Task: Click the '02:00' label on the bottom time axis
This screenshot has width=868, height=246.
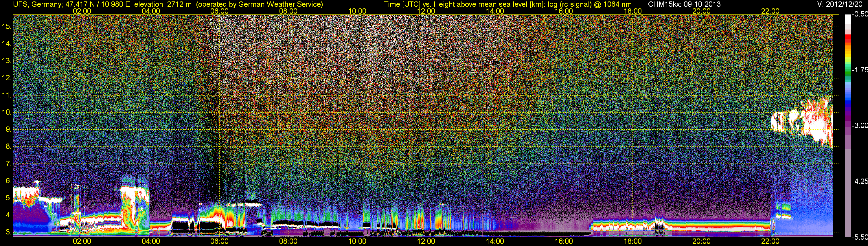Action: tap(82, 241)
